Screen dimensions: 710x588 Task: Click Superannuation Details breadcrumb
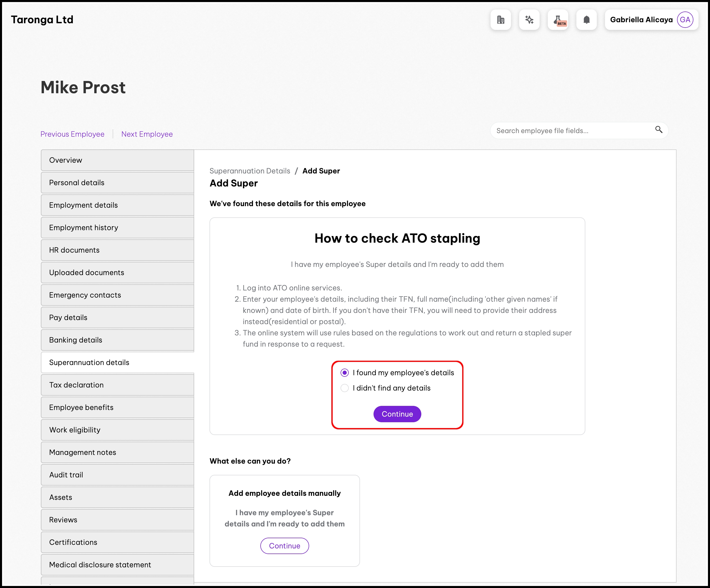pyautogui.click(x=250, y=171)
